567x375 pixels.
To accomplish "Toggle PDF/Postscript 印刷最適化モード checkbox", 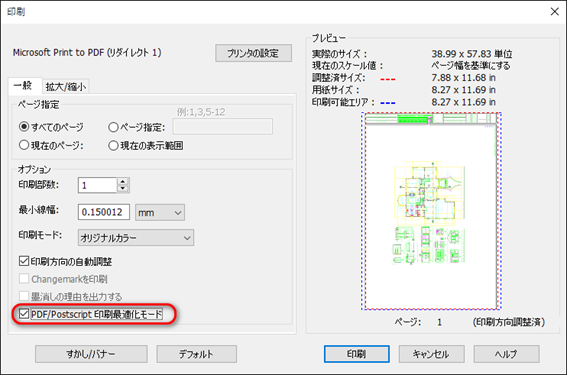I will click(24, 314).
